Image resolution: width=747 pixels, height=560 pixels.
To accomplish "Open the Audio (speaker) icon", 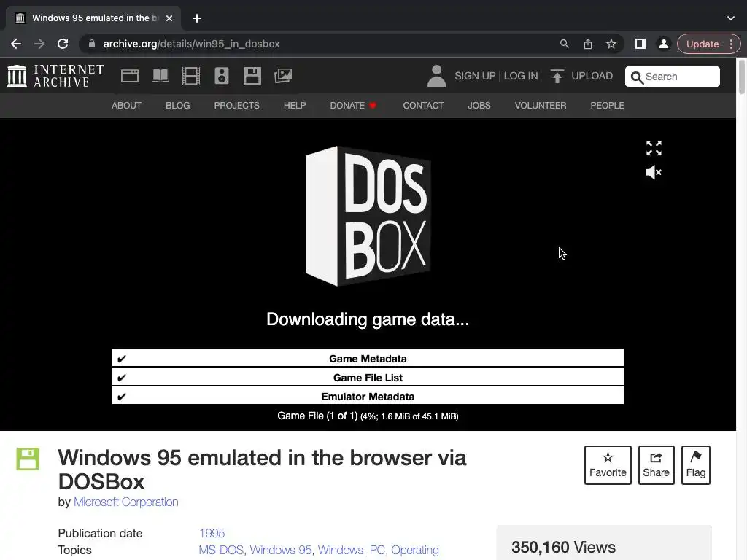I will click(x=222, y=76).
